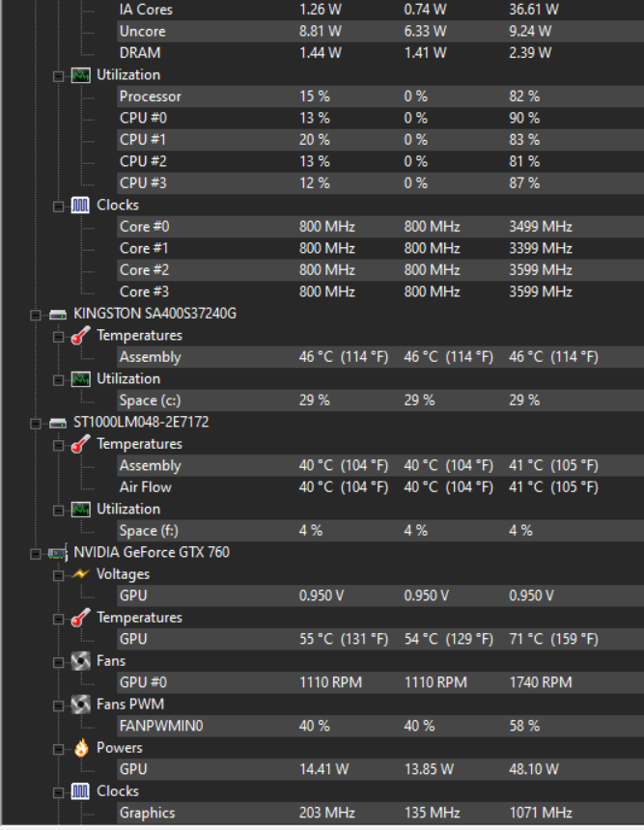Select the GPU row under NVIDIA Temperatures
This screenshot has height=830, width=644.
380,640
